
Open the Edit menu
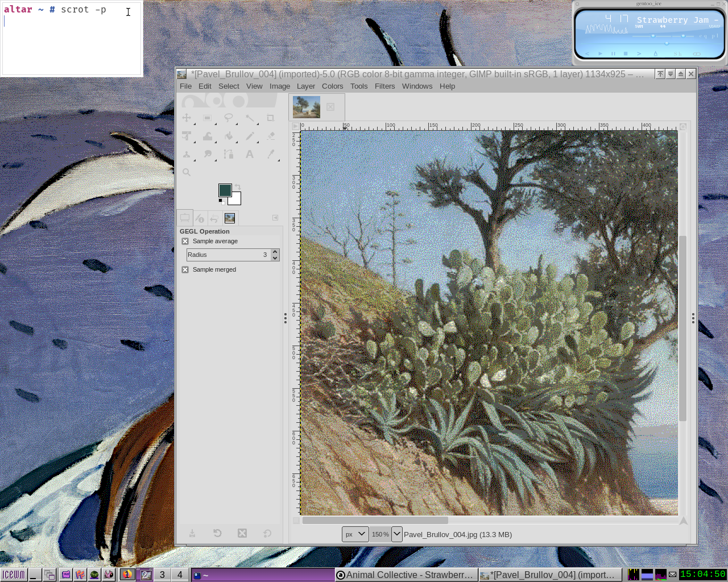205,86
